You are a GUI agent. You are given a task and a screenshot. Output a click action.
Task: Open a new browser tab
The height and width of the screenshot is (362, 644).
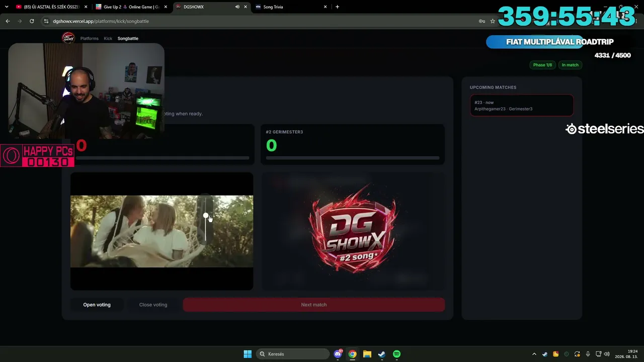pyautogui.click(x=337, y=7)
